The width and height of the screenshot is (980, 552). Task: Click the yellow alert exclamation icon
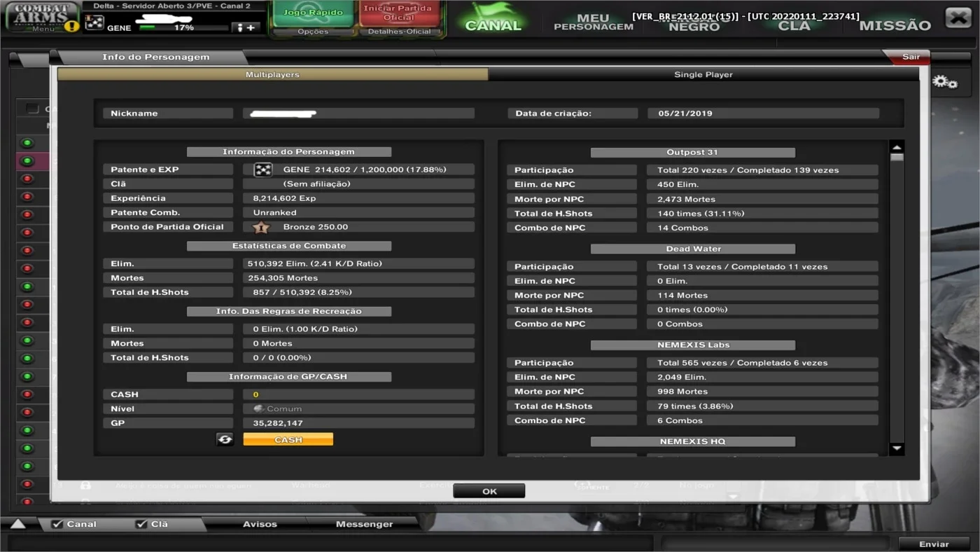pos(71,26)
